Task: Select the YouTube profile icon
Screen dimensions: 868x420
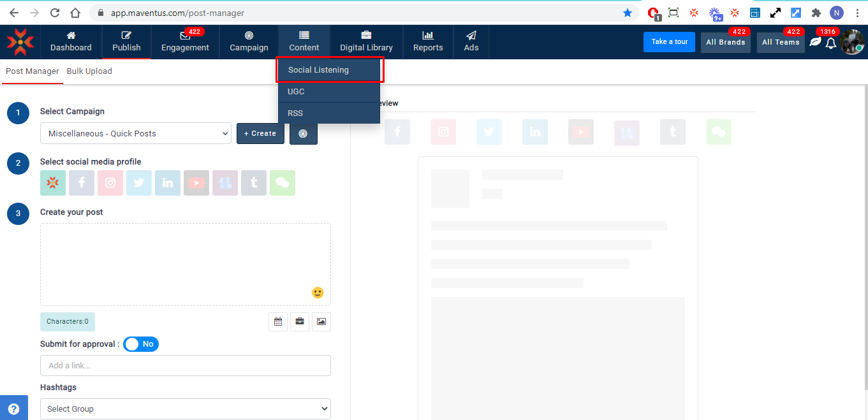Action: [x=196, y=183]
